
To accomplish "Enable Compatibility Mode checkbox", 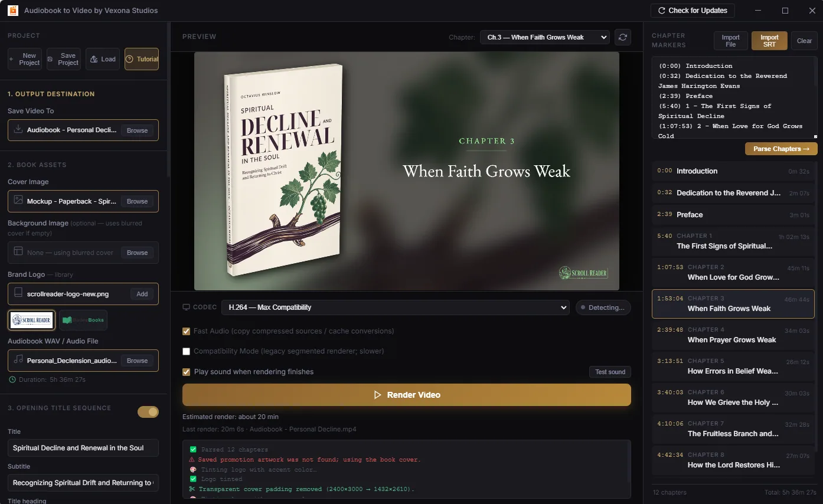I will click(x=187, y=351).
